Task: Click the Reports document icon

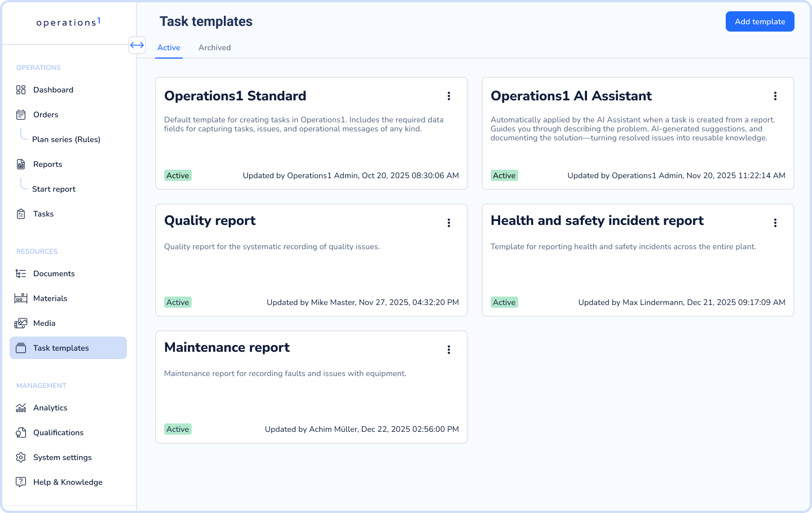Action: (x=21, y=164)
